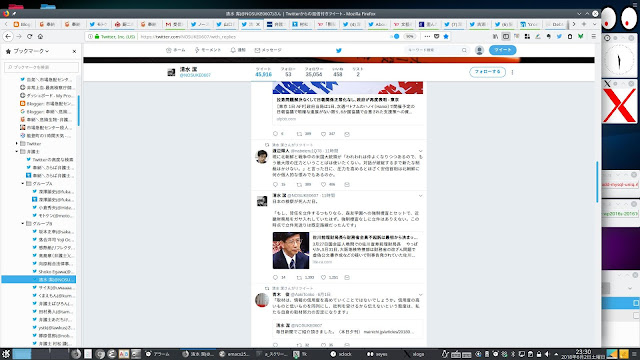Open the list-all-tabs dropdown
This screenshot has height=360, width=640.
594,24
